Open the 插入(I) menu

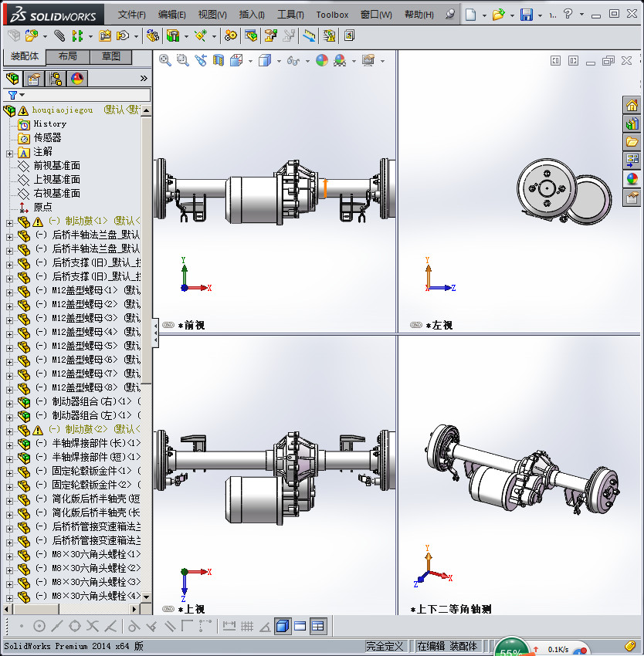252,15
